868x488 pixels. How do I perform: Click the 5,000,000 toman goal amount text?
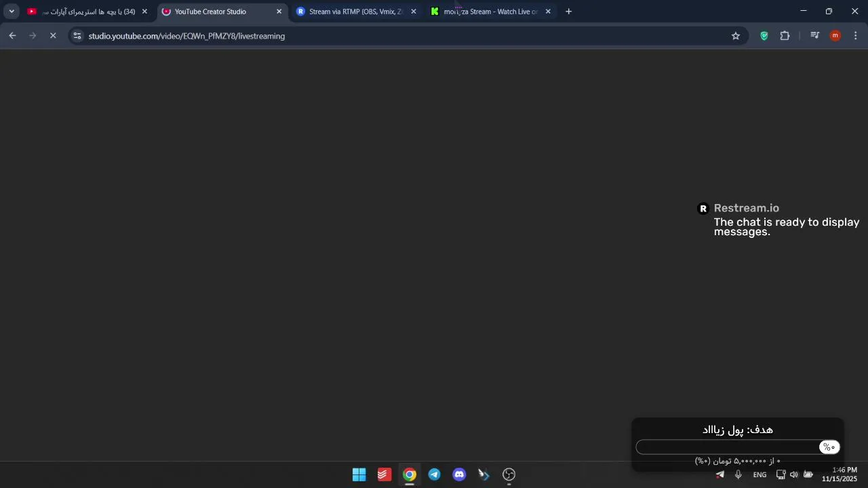point(738,461)
